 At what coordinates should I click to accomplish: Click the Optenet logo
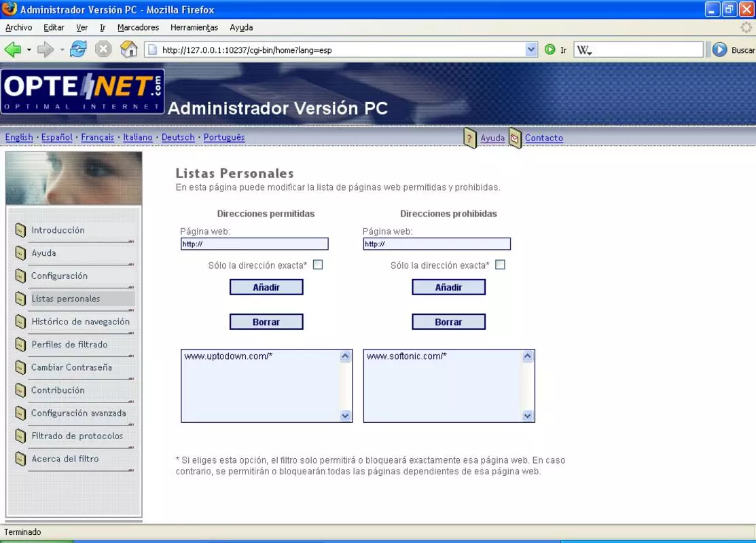click(x=82, y=92)
